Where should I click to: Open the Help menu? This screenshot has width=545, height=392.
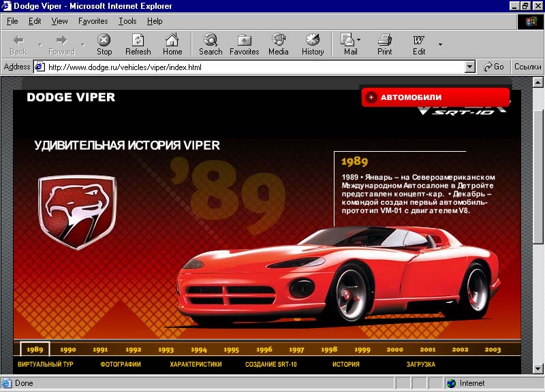[x=155, y=21]
